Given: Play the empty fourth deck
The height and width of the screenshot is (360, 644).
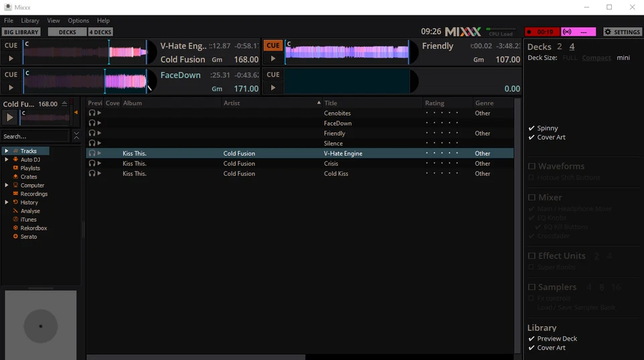Looking at the screenshot, I should pyautogui.click(x=273, y=87).
